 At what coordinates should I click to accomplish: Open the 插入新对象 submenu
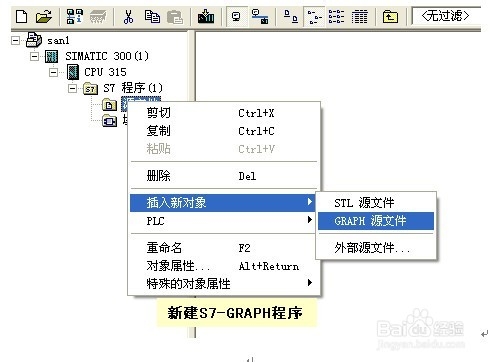[222, 203]
